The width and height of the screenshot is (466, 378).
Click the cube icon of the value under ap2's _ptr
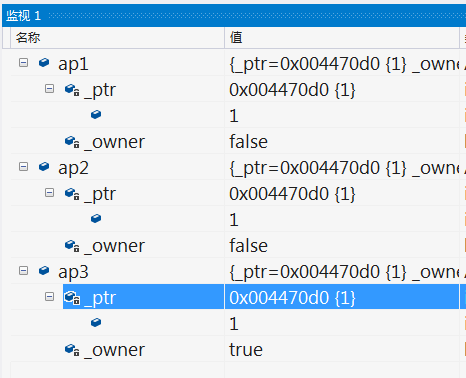click(96, 219)
